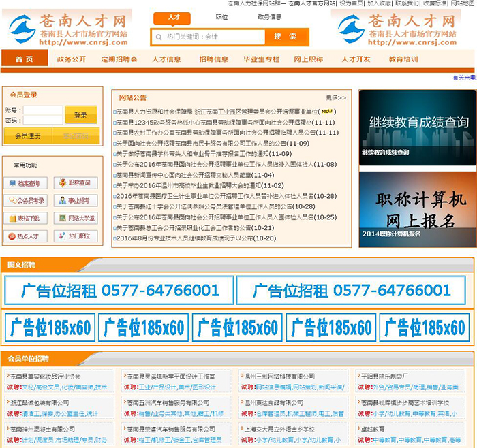This screenshot has height=448, width=477.
Task: Open 毕业生专栏 nav item
Action: pos(261,59)
